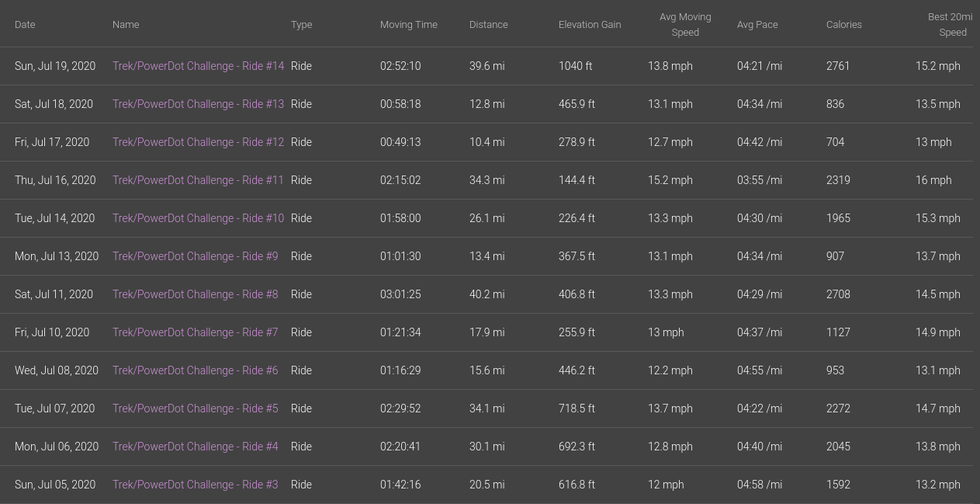Open Trek/PowerDot Challenge - Ride #11 link

[198, 180]
